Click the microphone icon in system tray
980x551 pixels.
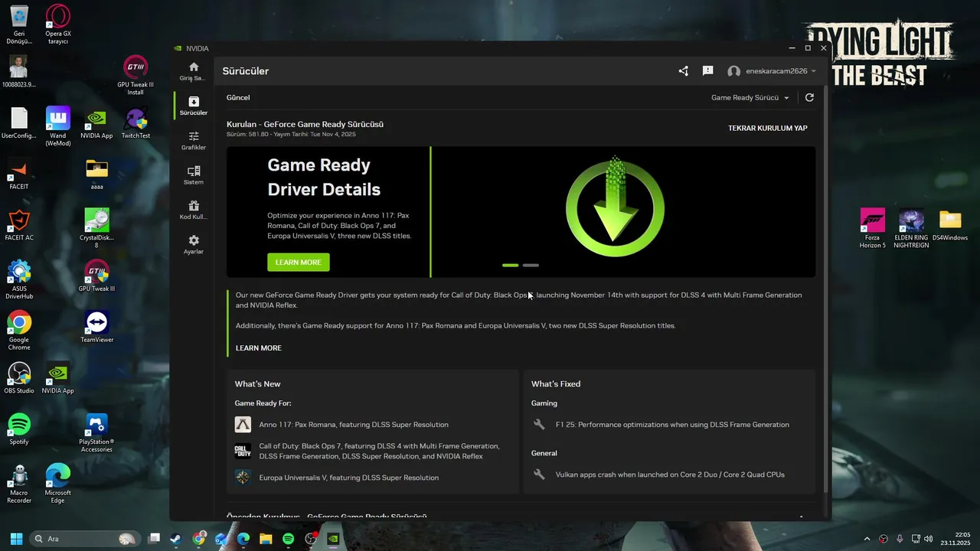(900, 539)
